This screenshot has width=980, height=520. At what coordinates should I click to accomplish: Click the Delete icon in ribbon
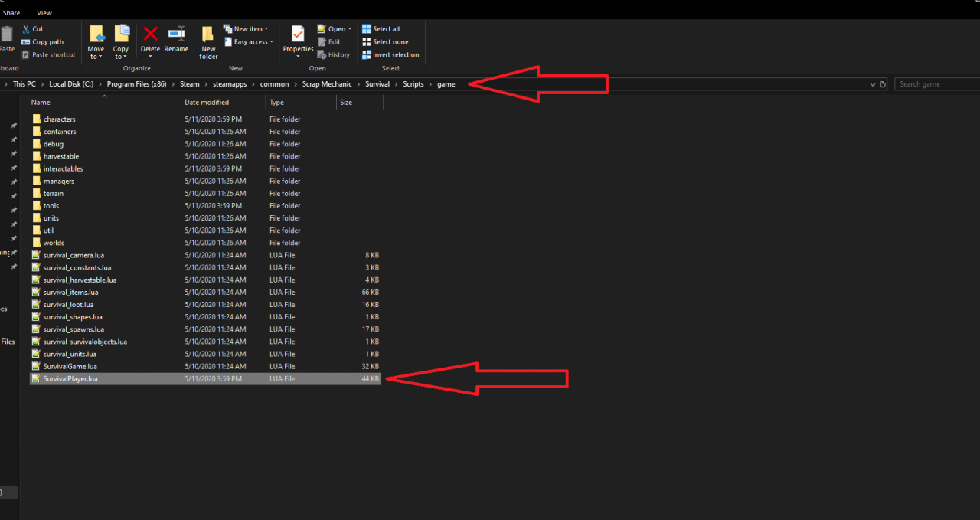(x=150, y=34)
